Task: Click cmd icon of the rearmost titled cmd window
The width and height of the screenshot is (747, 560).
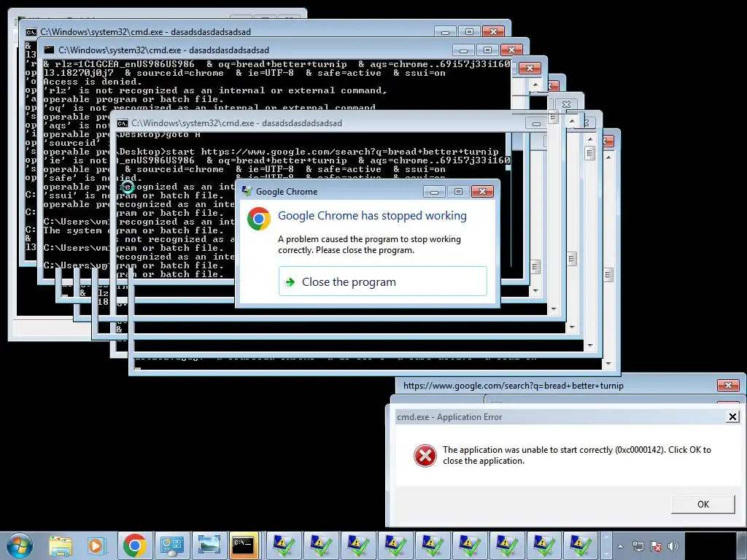Action: [31, 32]
